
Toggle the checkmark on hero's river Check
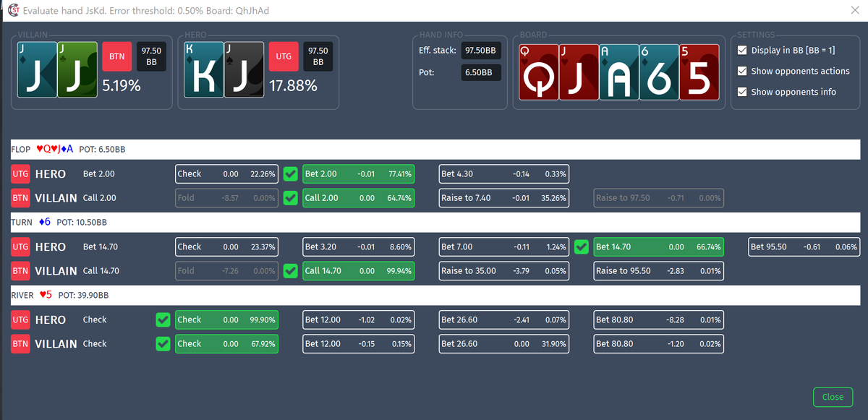[x=162, y=320]
